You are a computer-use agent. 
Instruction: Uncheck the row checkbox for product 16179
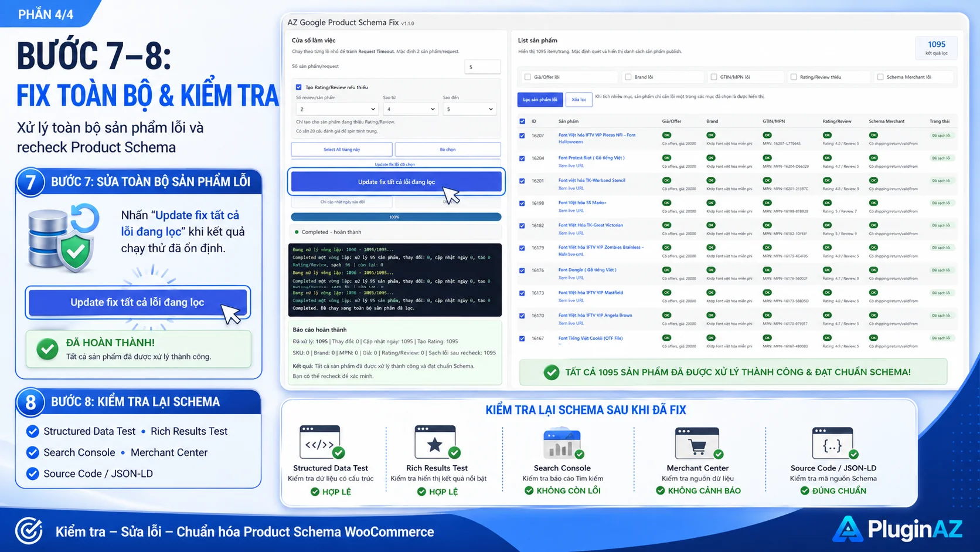tap(522, 248)
